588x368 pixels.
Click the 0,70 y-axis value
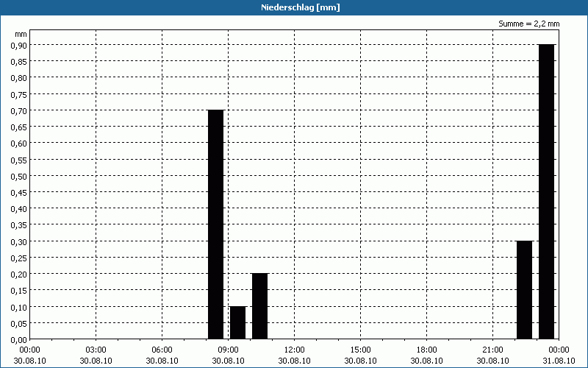coord(19,110)
